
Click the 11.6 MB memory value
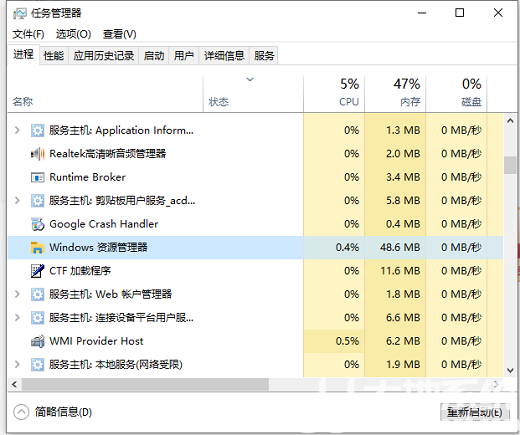(x=400, y=271)
